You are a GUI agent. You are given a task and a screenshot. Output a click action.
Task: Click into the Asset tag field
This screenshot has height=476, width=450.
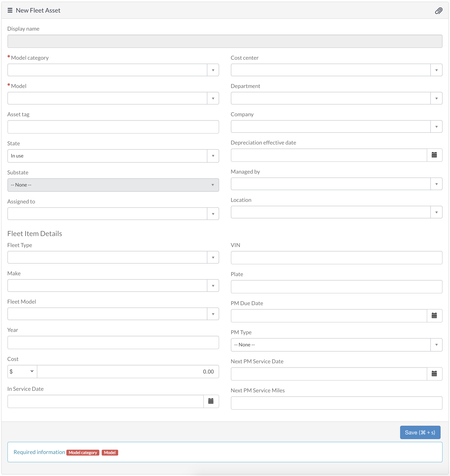point(113,127)
